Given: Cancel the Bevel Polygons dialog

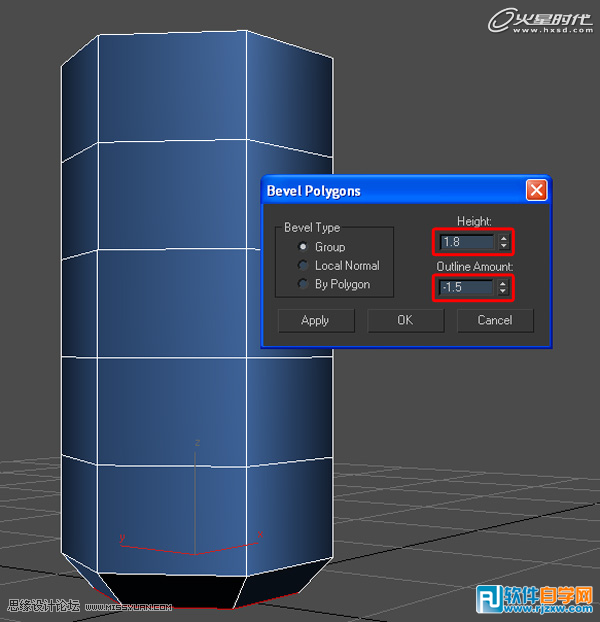Looking at the screenshot, I should coord(494,320).
